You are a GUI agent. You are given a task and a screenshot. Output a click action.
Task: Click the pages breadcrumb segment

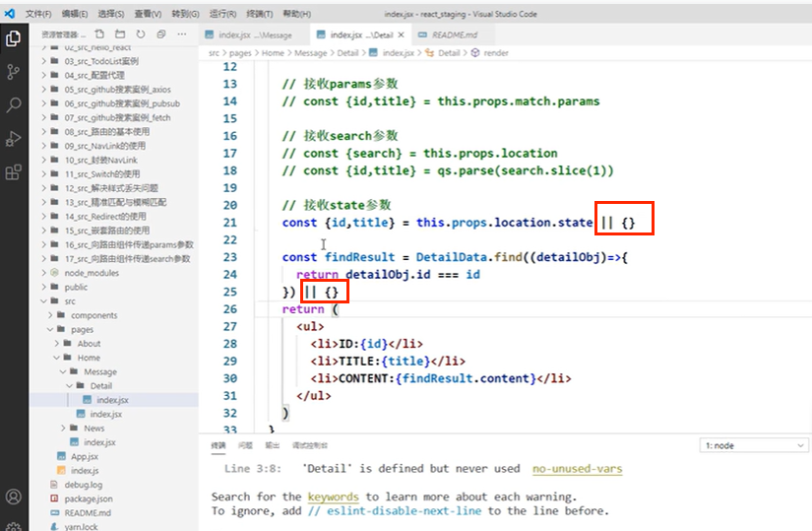(x=240, y=53)
